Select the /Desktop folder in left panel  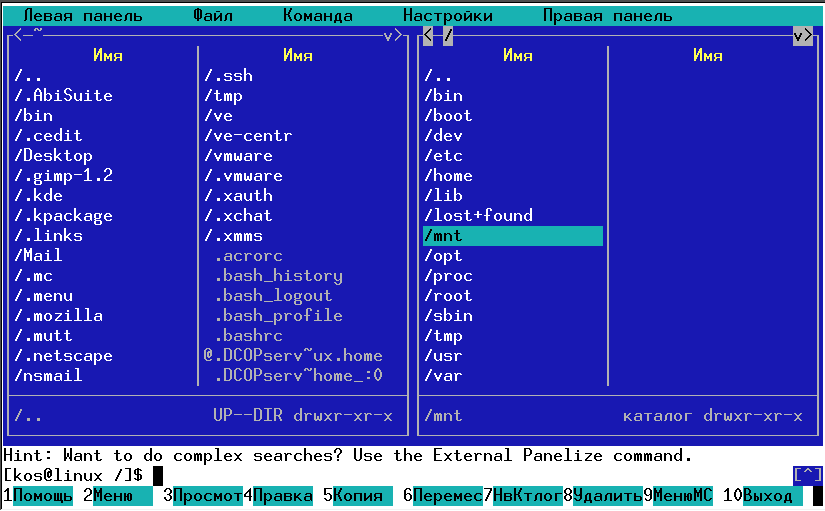pyautogui.click(x=53, y=156)
